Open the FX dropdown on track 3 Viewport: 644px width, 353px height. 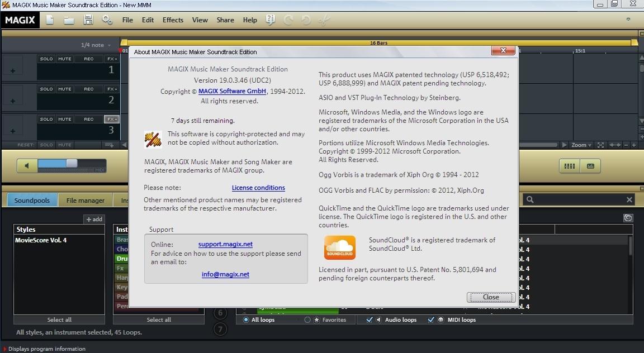click(x=111, y=118)
